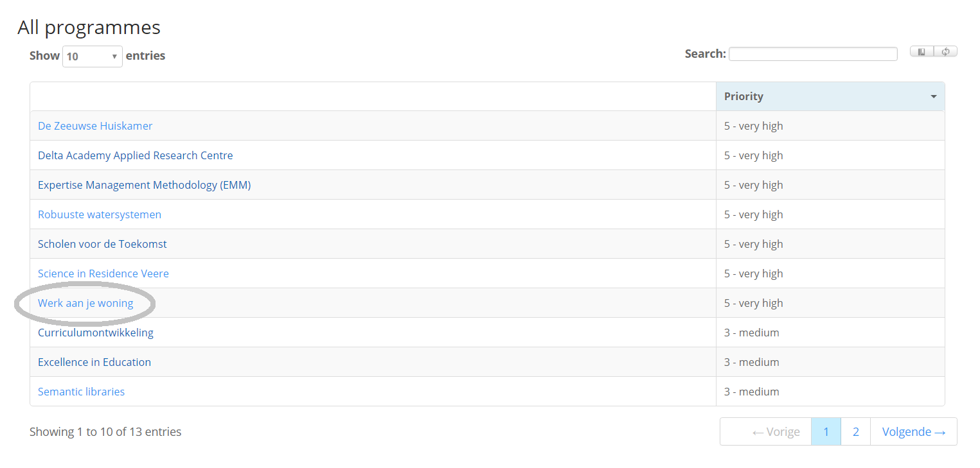Select Expertise Management Methodology (EMM) link
The width and height of the screenshot is (980, 468).
pyautogui.click(x=144, y=185)
